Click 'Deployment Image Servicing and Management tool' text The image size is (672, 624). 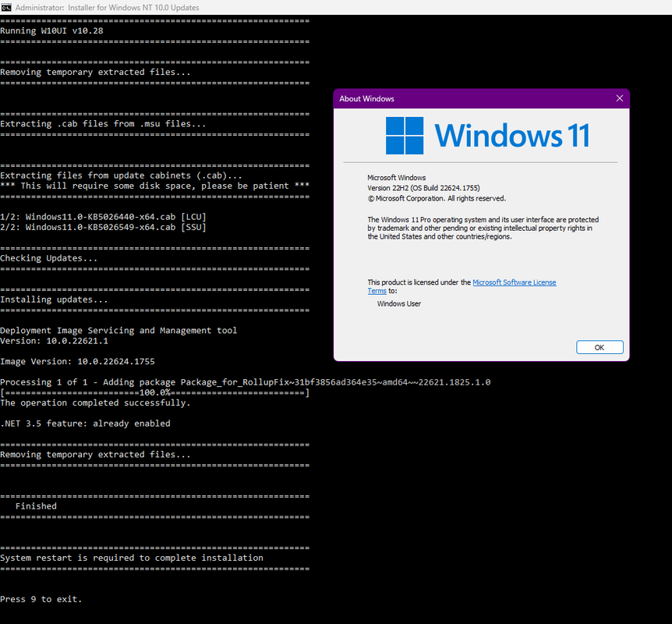click(118, 331)
